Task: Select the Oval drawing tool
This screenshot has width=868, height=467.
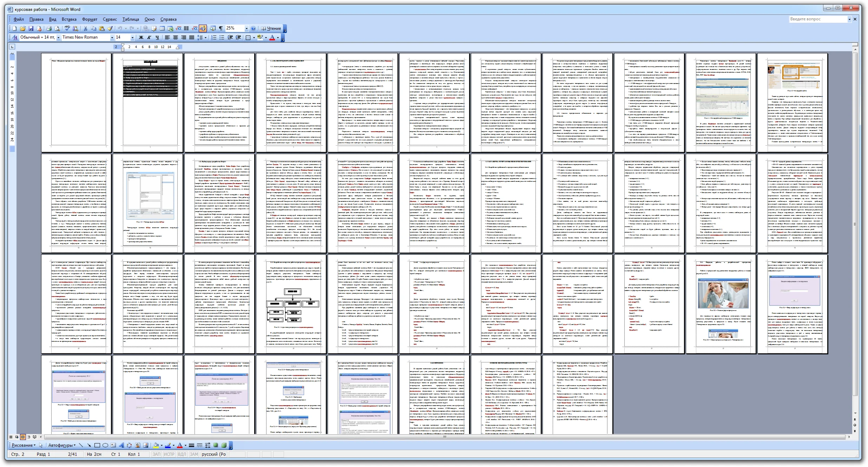Action: pyautogui.click(x=105, y=445)
